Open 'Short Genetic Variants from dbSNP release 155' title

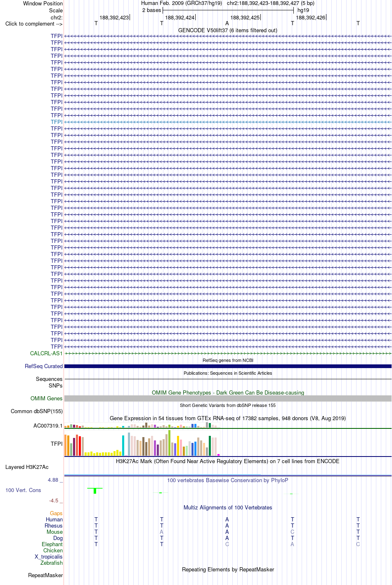[228, 405]
